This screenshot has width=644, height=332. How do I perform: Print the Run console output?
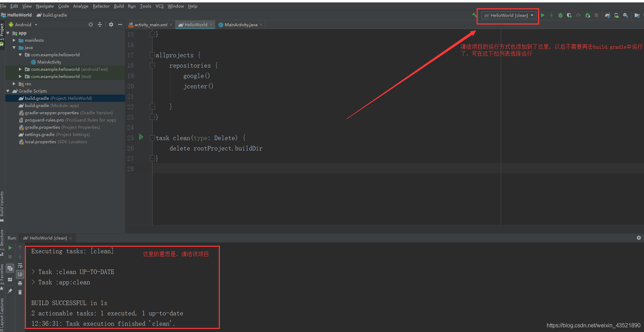point(20,283)
